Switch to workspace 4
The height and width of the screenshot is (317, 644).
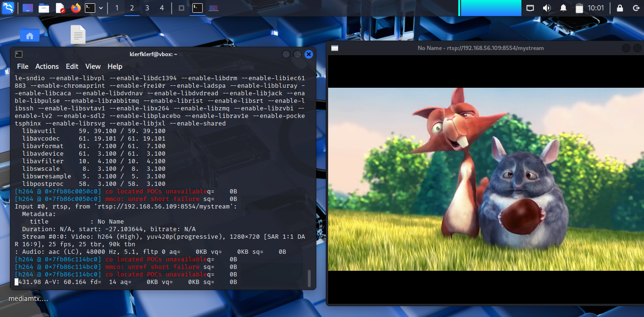[162, 8]
